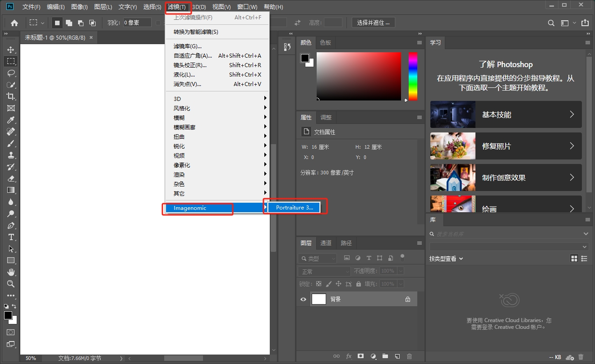Hide the 背景 layer

(303, 299)
